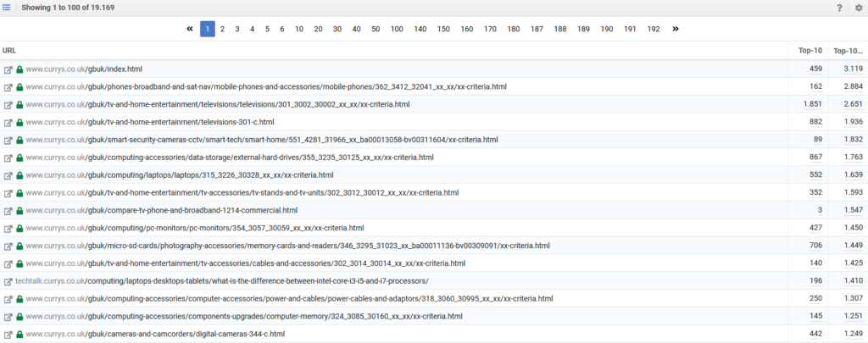Select page 2 in pagination
Screen dimensions: 868x343
tap(222, 29)
